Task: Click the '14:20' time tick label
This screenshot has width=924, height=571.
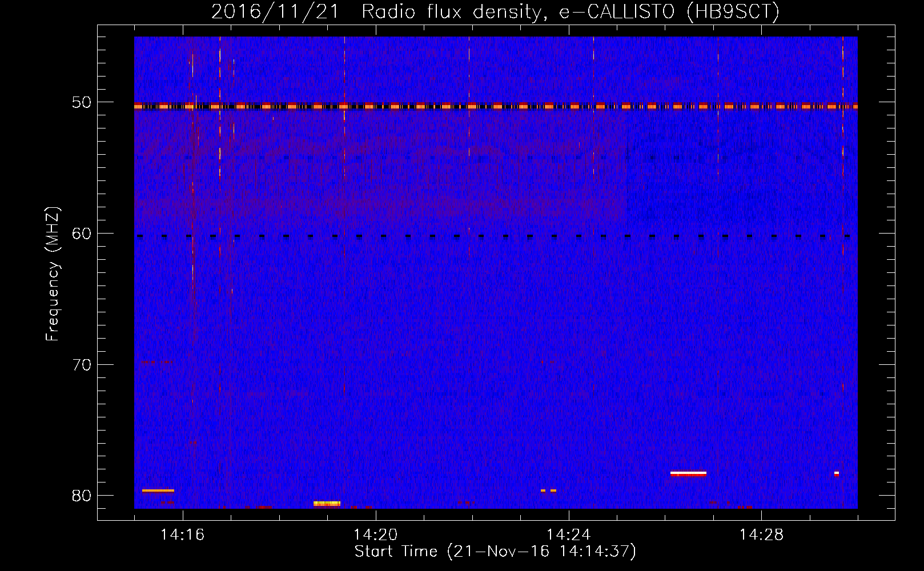Action: (375, 535)
